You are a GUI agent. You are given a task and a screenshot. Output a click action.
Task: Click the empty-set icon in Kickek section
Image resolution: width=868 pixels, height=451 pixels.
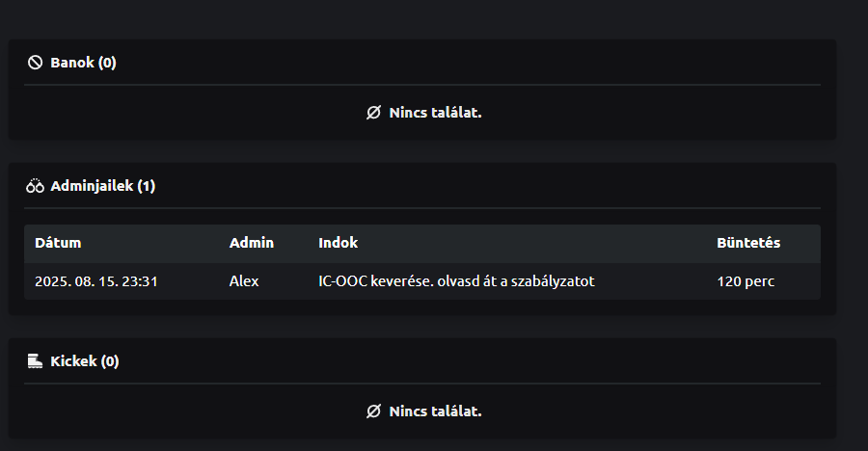pos(374,411)
